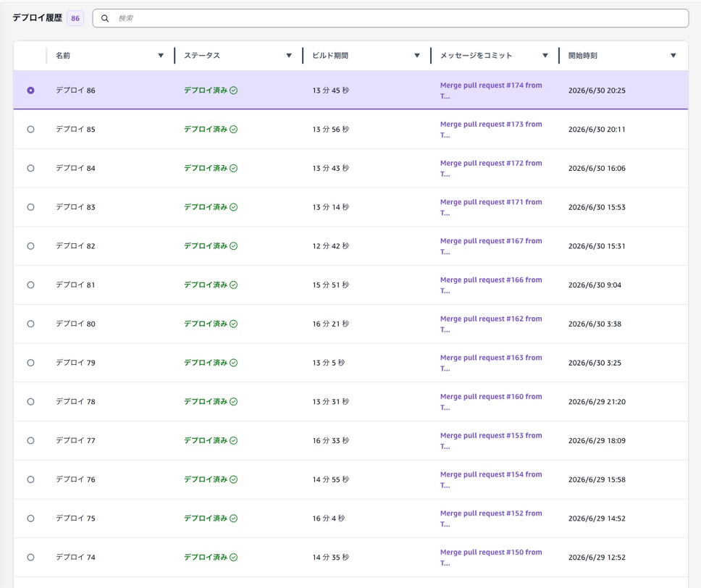This screenshot has height=588, width=701.
Task: Choose the デプロイ 77 row radio button
Action: coord(30,440)
